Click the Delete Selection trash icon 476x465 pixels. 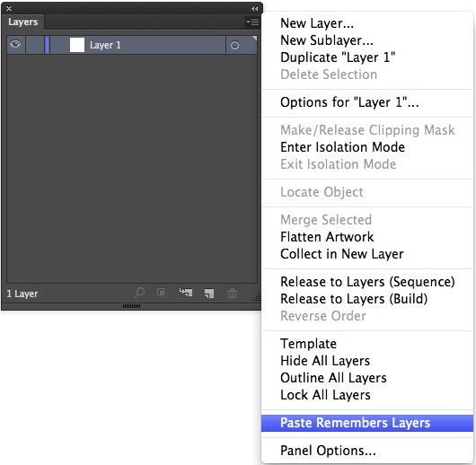[x=233, y=294]
